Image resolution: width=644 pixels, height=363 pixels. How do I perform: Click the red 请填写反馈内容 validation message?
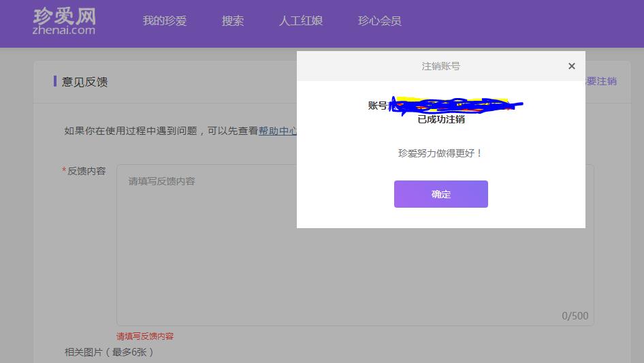[x=145, y=336]
